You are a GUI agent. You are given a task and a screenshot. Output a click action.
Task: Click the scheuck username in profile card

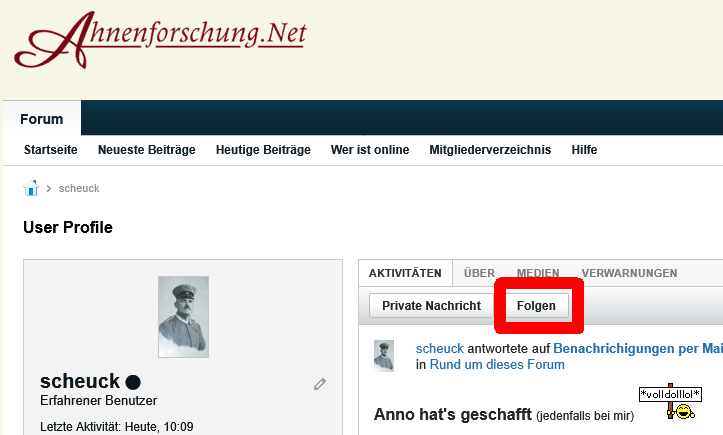point(80,381)
